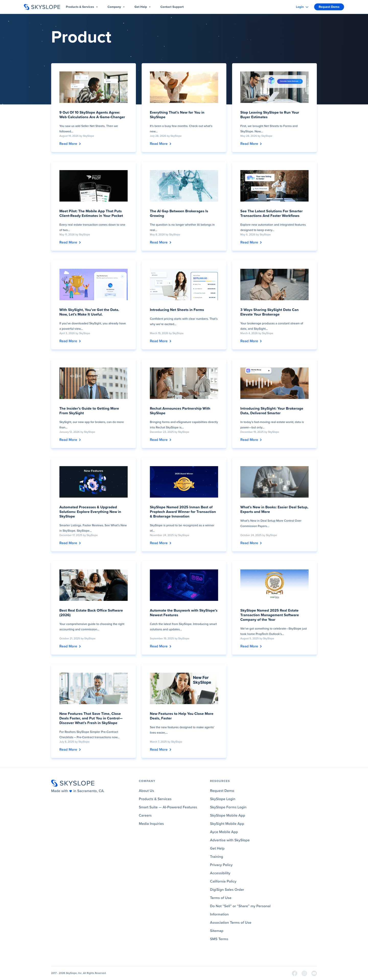Open Contact Support in top navigation

point(172,7)
